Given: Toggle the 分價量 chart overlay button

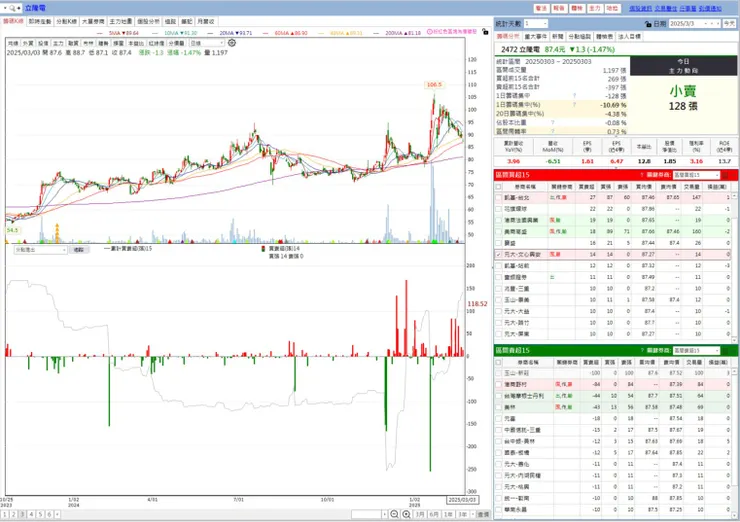Looking at the screenshot, I should (177, 43).
